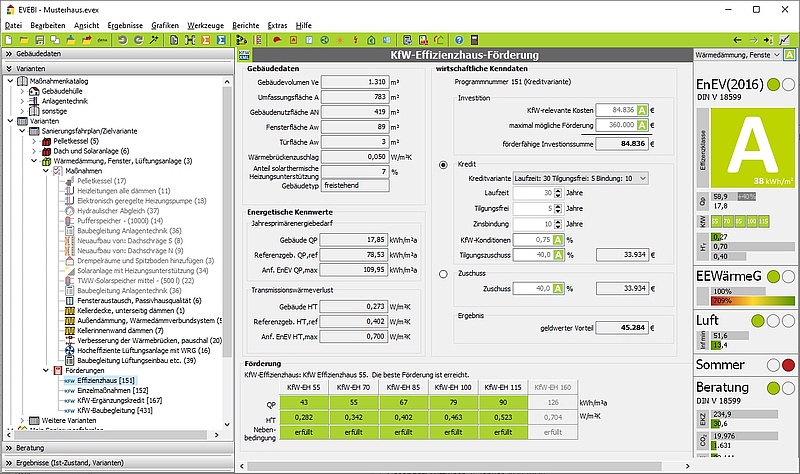Select Einzelmaßnahmen [152] tree item
Image resolution: width=800 pixels, height=474 pixels.
coord(113,390)
